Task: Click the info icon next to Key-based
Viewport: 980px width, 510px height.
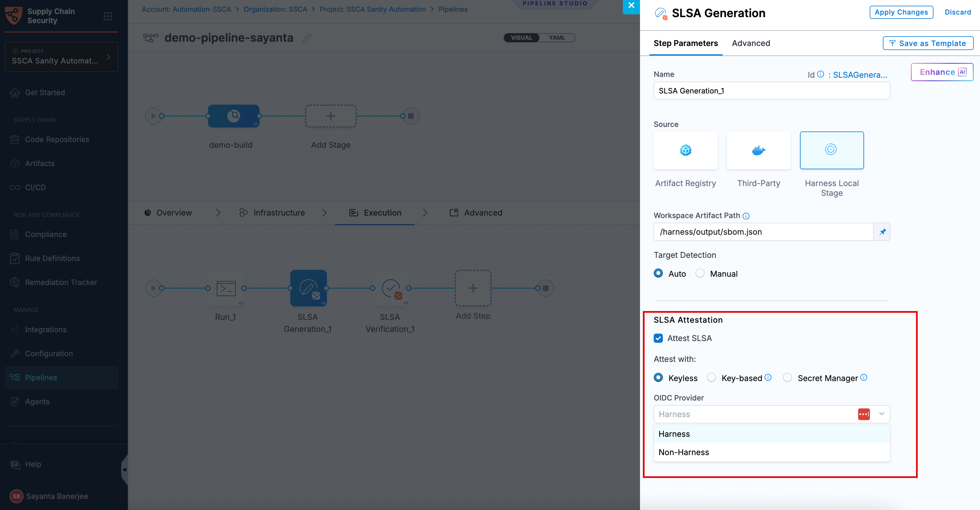Action: point(768,377)
